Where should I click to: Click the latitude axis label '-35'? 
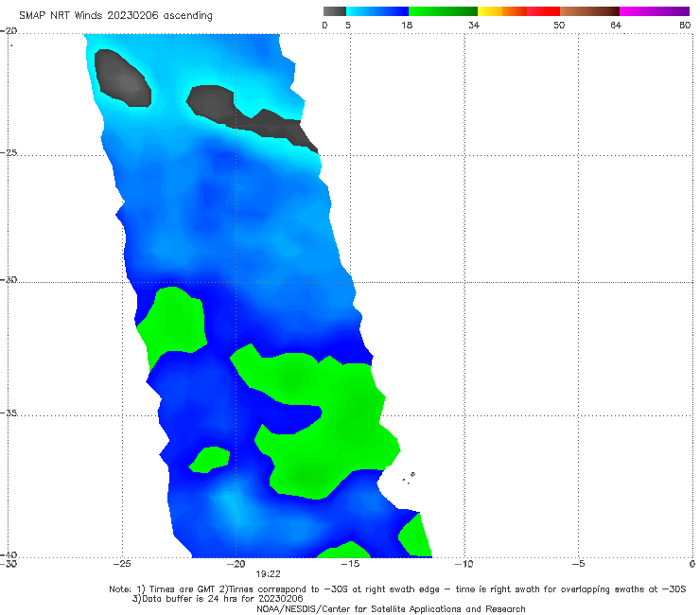point(9,413)
